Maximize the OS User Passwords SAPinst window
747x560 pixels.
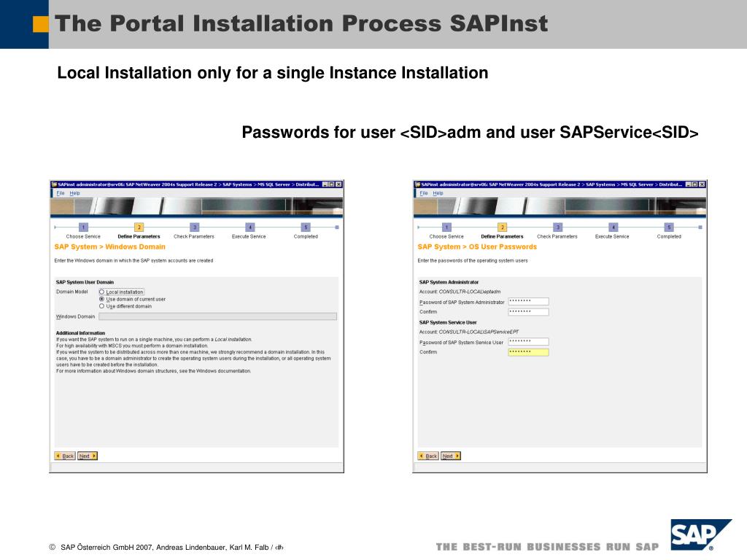coord(694,184)
